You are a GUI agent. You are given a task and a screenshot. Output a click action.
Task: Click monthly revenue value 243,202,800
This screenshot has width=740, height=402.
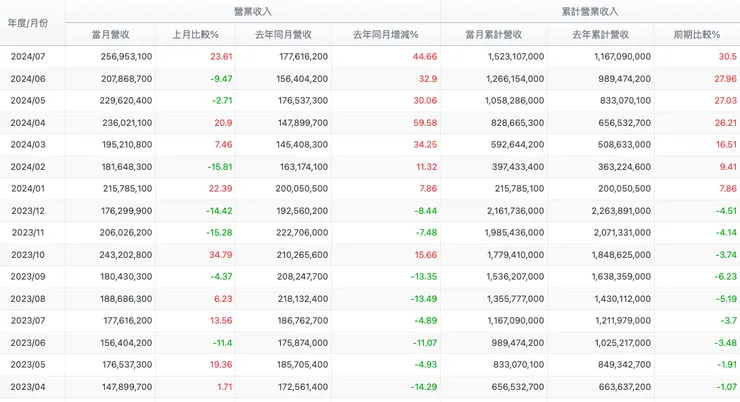[x=126, y=254]
